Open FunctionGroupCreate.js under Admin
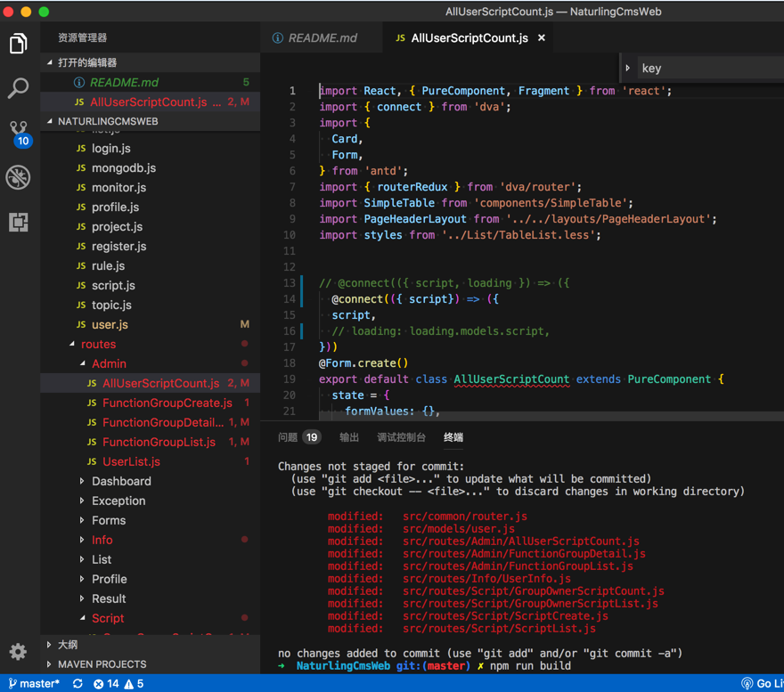The width and height of the screenshot is (784, 692). [x=150, y=403]
